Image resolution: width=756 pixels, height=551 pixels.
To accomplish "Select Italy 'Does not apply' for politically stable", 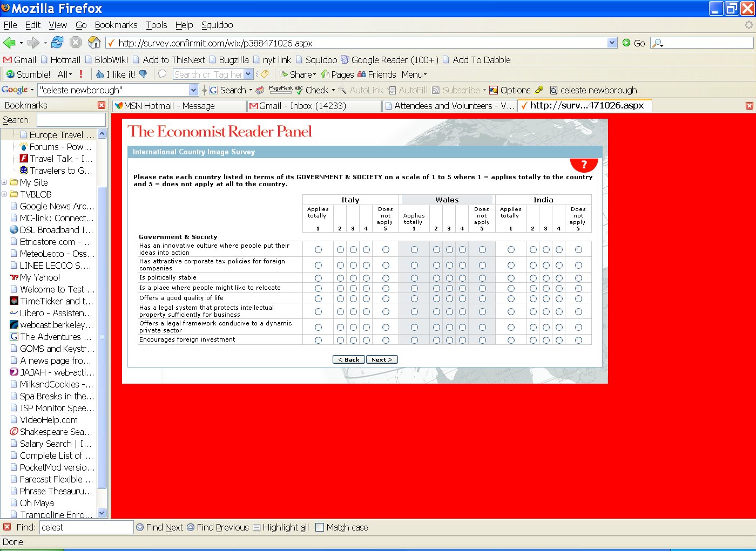I will (x=386, y=278).
